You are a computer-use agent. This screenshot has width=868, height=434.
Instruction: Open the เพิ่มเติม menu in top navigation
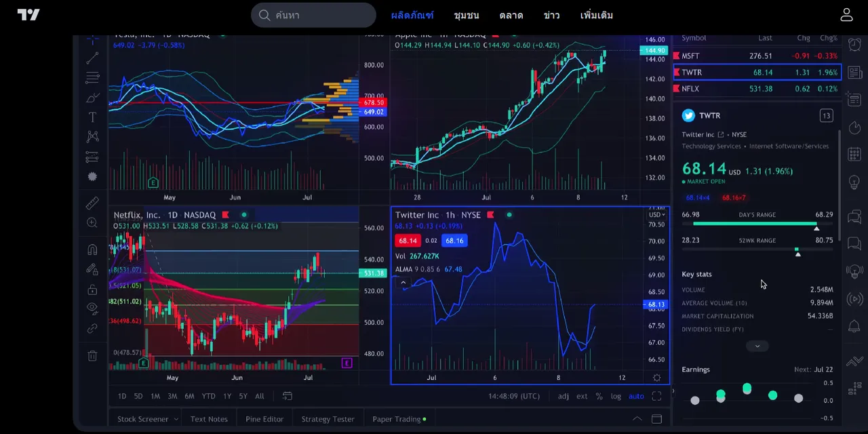pyautogui.click(x=597, y=15)
